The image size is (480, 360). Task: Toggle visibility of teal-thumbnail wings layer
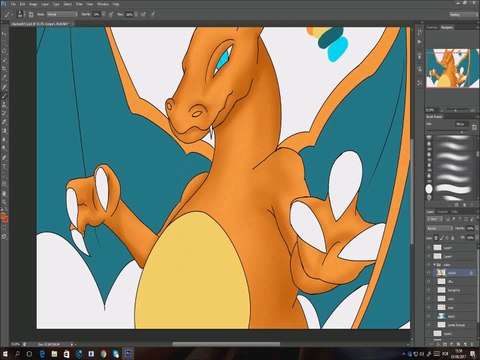(429, 316)
